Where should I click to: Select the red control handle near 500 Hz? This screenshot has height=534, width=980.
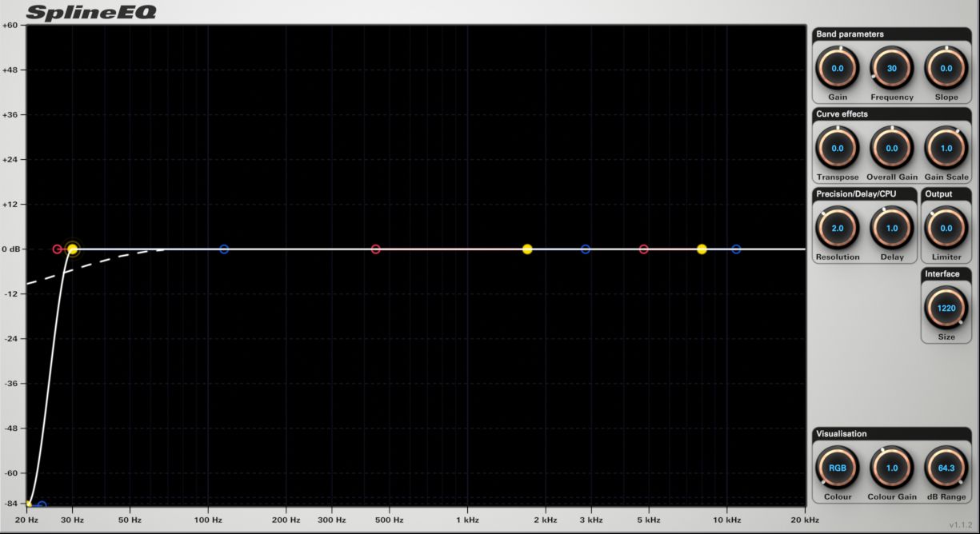click(x=376, y=249)
